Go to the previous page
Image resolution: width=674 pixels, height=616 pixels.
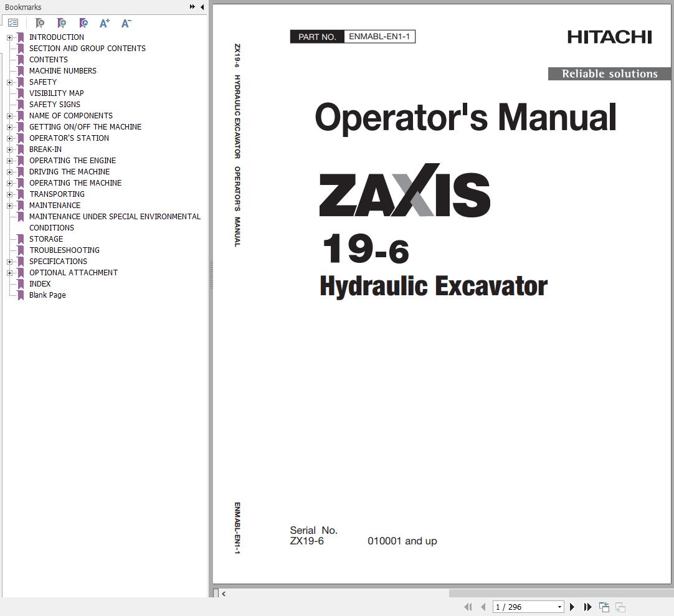click(x=483, y=607)
